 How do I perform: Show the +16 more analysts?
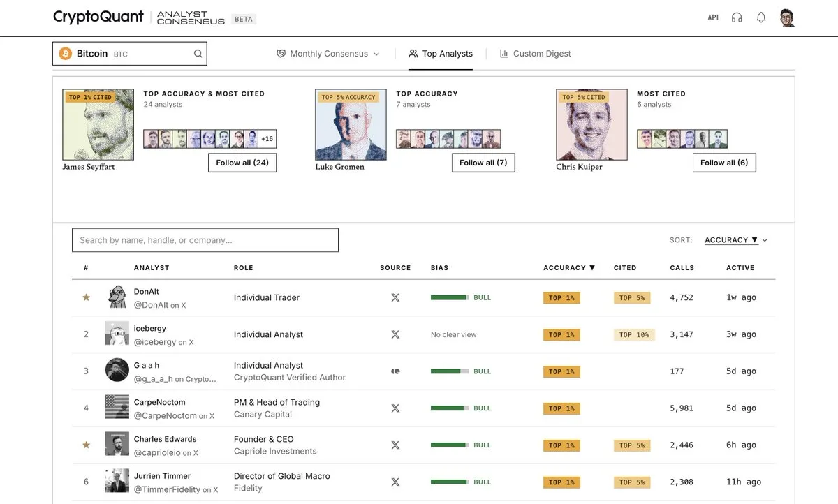(267, 139)
